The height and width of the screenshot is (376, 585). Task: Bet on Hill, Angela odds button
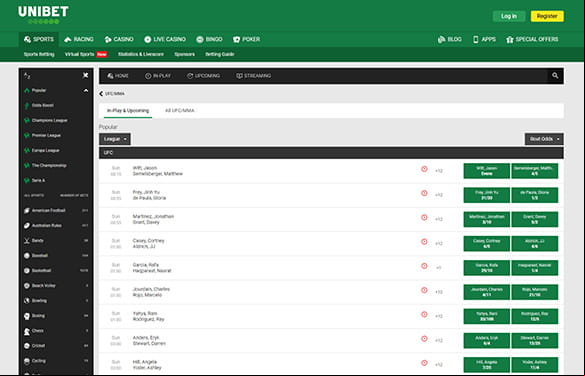(x=487, y=365)
